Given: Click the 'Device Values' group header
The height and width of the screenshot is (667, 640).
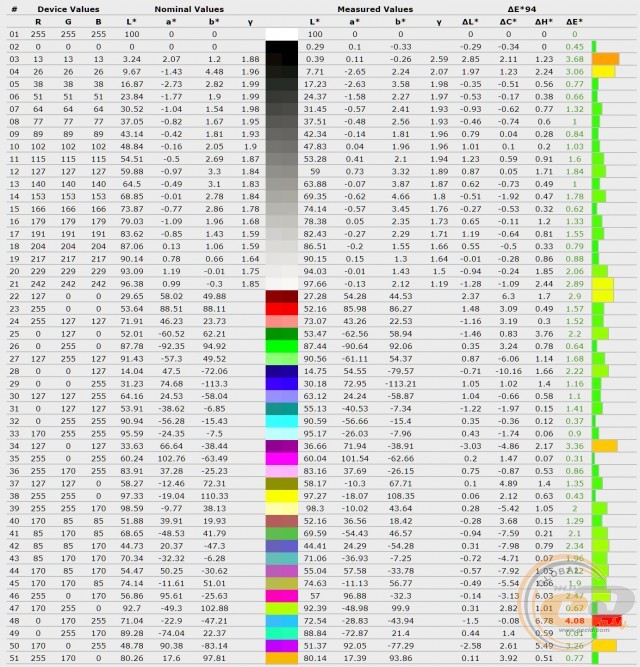Looking at the screenshot, I should pyautogui.click(x=68, y=9).
